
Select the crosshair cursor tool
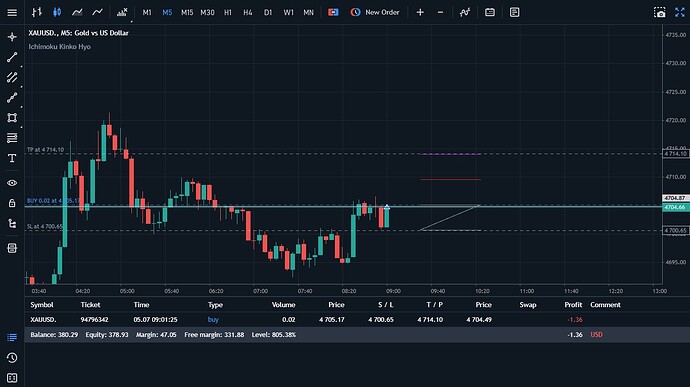click(x=12, y=37)
